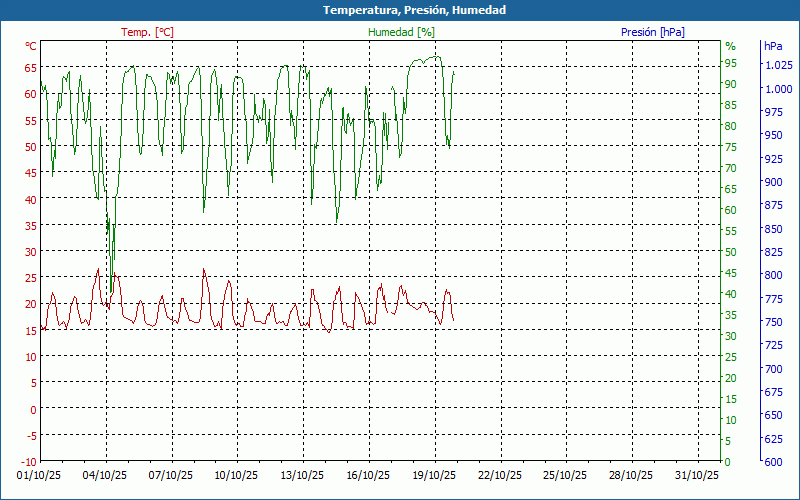The width and height of the screenshot is (800, 500).
Task: Select the green Humedad [%] legend label
Action: coord(401,32)
